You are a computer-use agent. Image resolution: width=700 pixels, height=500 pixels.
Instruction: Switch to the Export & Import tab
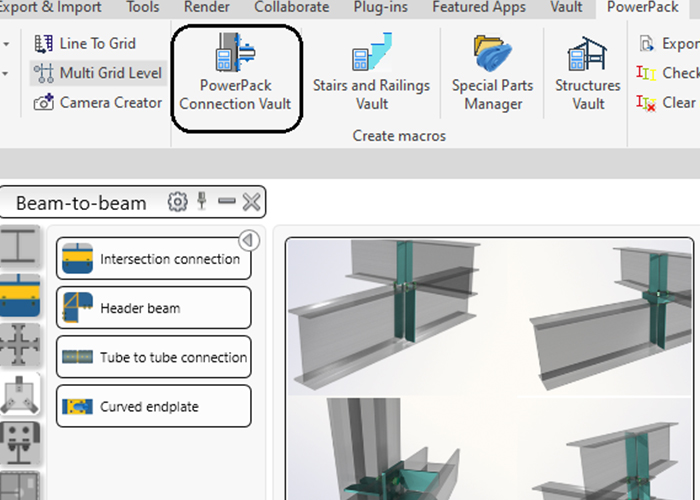pyautogui.click(x=50, y=7)
